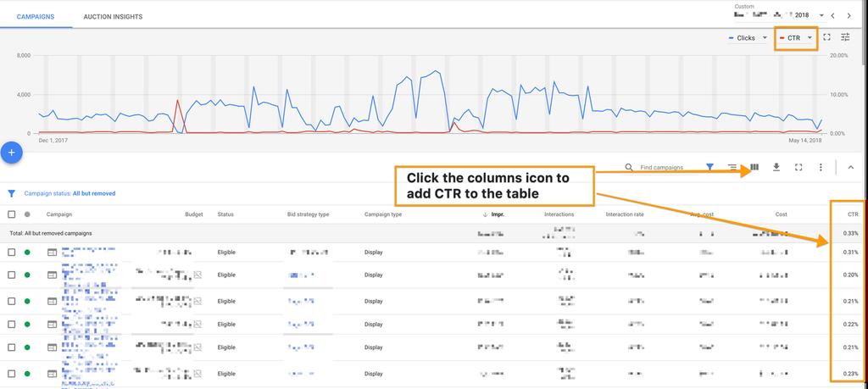Collapse the table toolbar with the chevron
868x389 pixels.
click(x=851, y=167)
